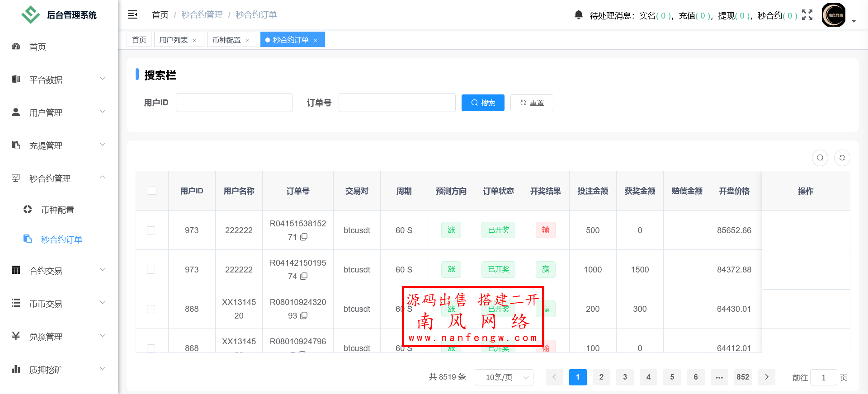
Task: Click the 用户ID input field
Action: pyautogui.click(x=234, y=103)
